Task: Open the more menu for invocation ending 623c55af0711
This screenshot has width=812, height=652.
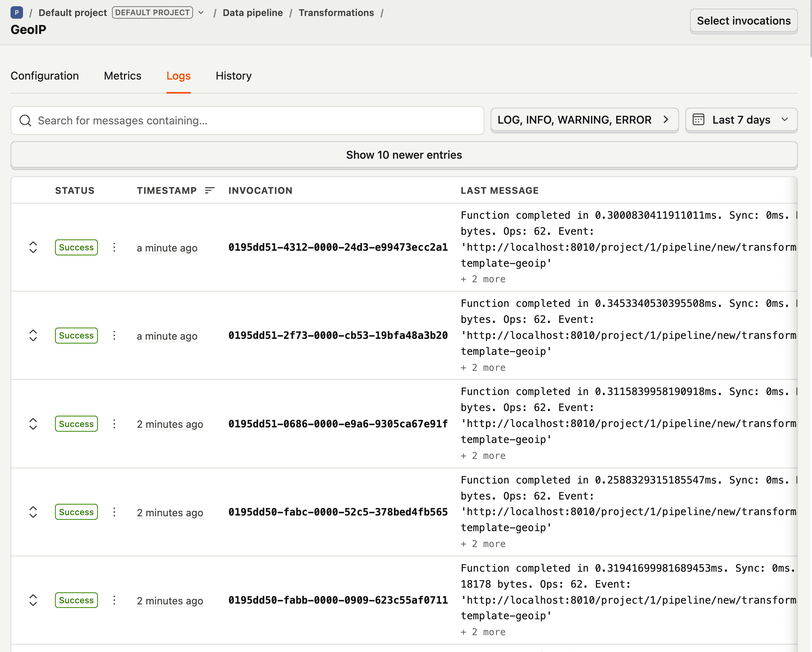Action: click(x=114, y=600)
